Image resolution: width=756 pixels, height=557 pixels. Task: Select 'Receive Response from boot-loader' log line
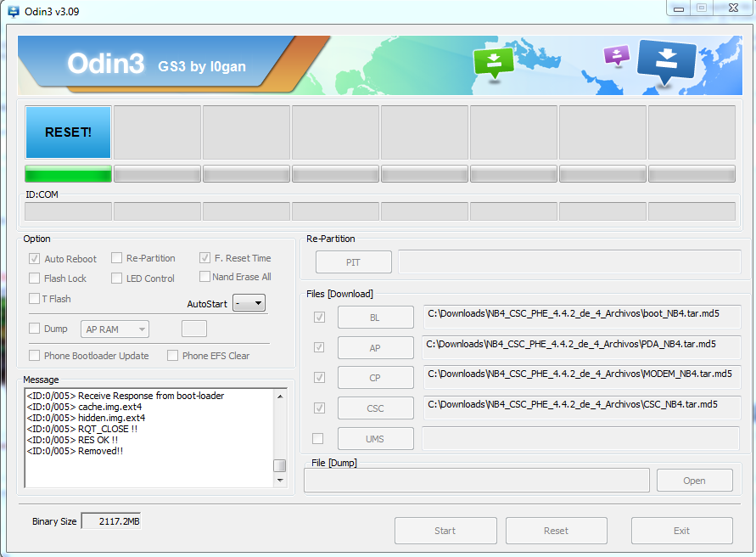126,396
